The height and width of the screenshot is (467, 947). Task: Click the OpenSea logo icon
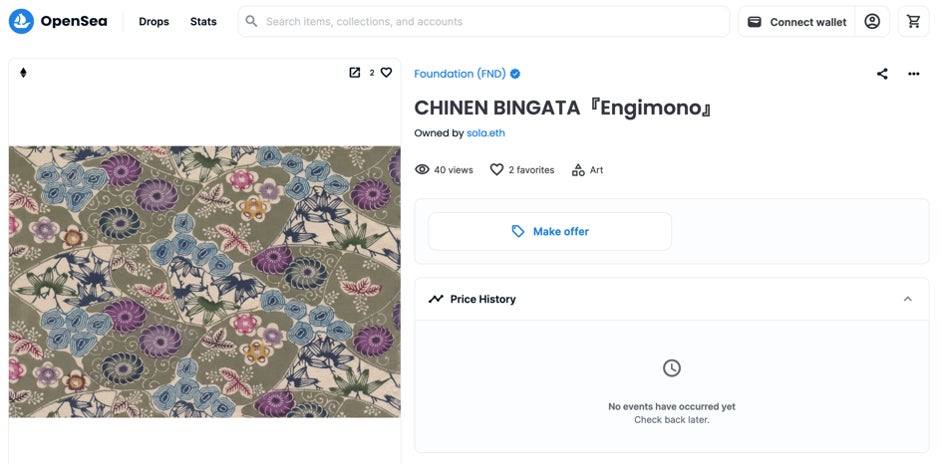[x=21, y=21]
